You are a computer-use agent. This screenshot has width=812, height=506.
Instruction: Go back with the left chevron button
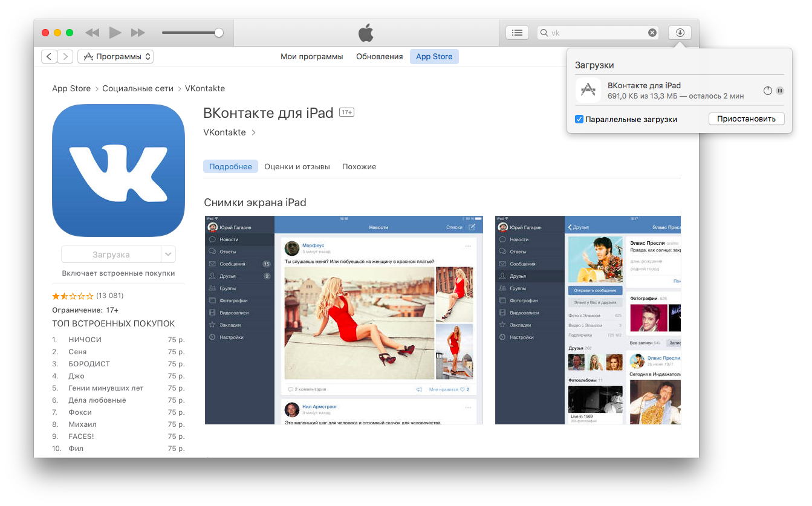(x=49, y=56)
